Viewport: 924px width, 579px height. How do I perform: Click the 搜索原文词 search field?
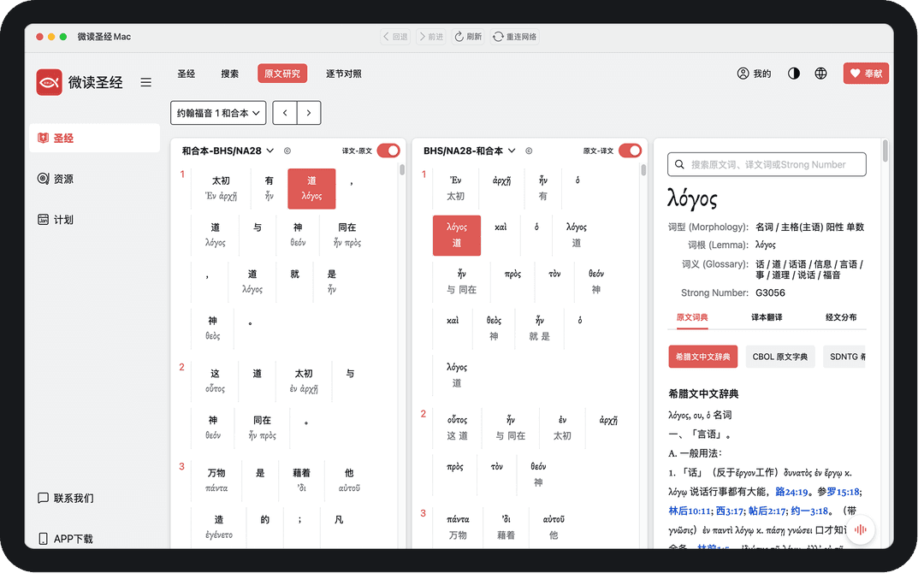click(x=767, y=164)
